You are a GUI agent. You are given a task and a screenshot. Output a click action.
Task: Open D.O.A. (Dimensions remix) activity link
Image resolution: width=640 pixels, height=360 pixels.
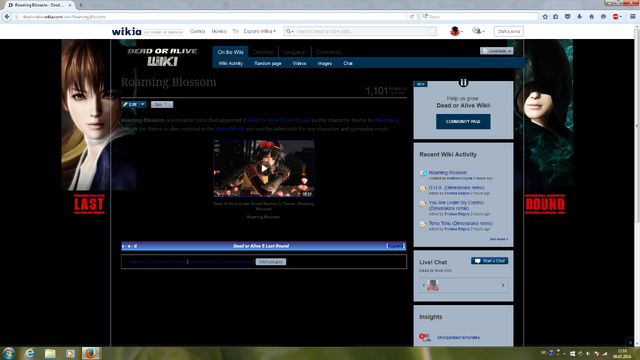(x=456, y=188)
